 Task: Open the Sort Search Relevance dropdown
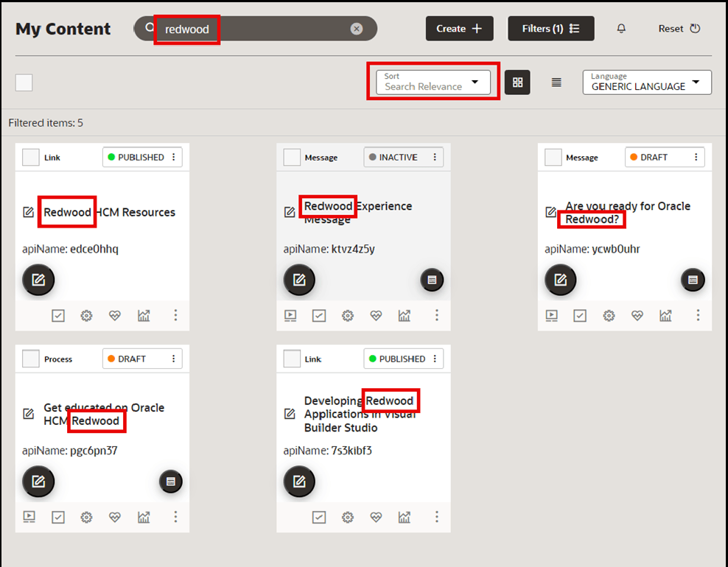[433, 82]
